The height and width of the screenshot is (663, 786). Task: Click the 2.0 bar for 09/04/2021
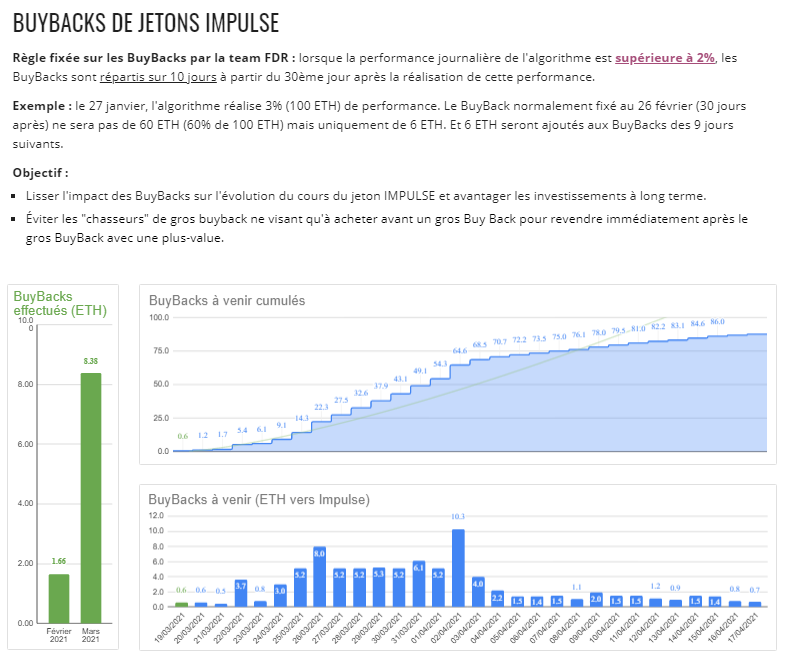[x=597, y=599]
